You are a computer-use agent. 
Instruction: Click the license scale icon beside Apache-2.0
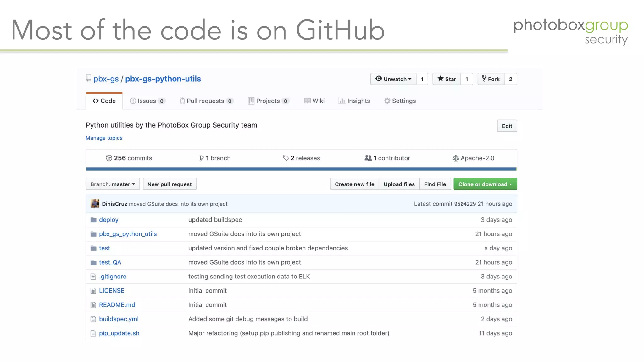tap(455, 158)
